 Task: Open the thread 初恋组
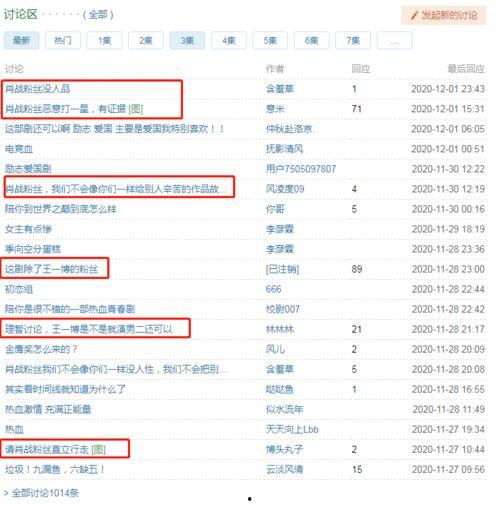(x=19, y=289)
